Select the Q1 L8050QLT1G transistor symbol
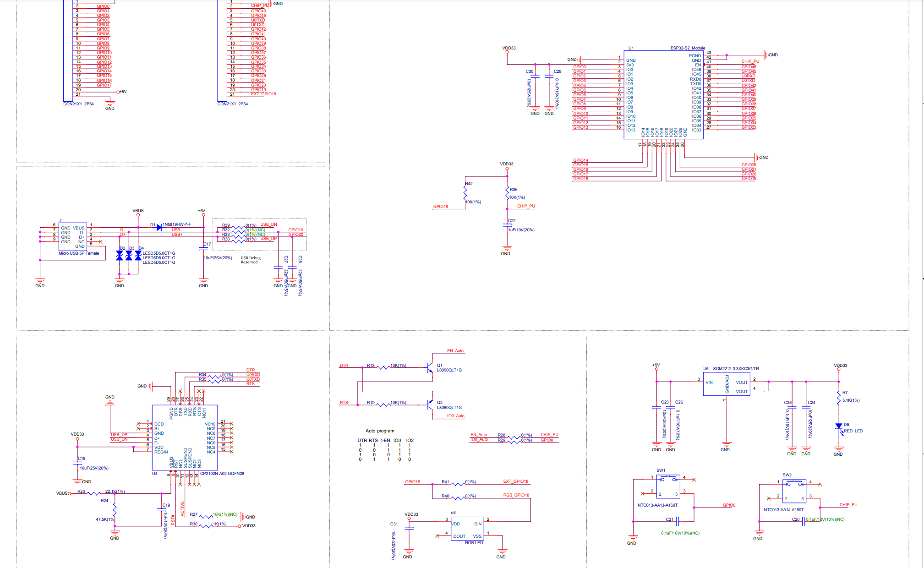 pyautogui.click(x=430, y=367)
